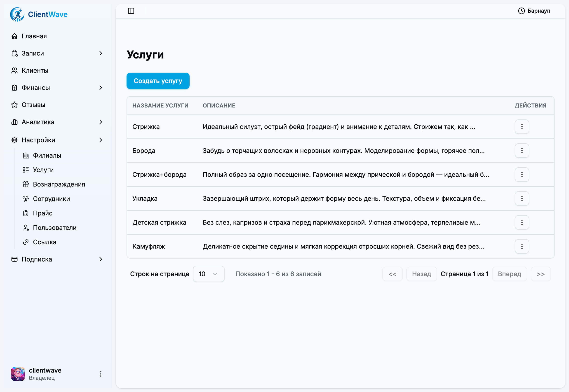
Task: Click the clientwave user avatar
Action: pos(18,374)
